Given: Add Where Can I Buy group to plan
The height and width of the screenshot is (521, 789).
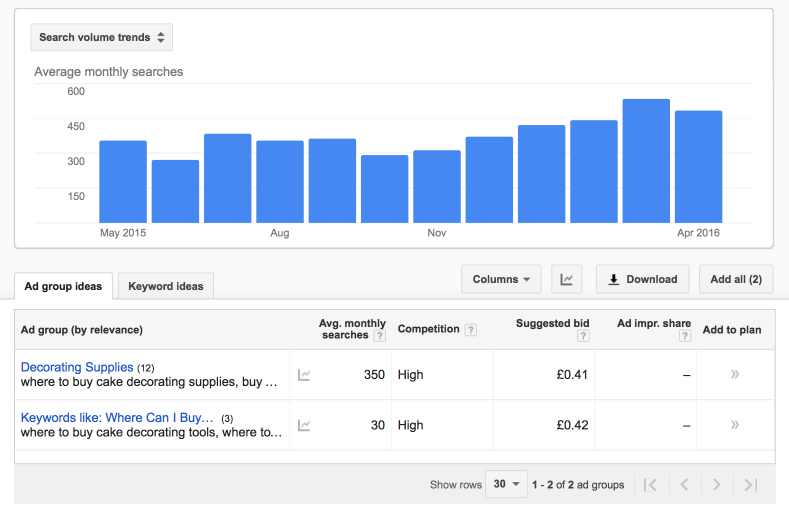Looking at the screenshot, I should tap(735, 424).
